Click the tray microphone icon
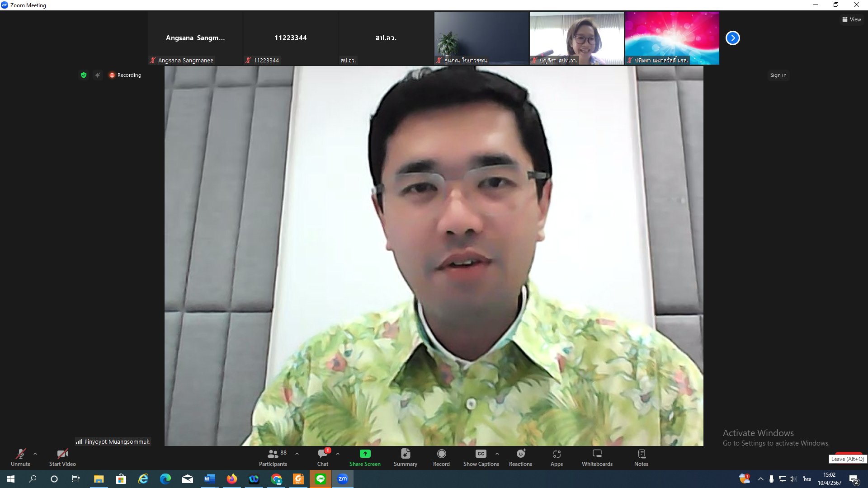 [x=771, y=479]
